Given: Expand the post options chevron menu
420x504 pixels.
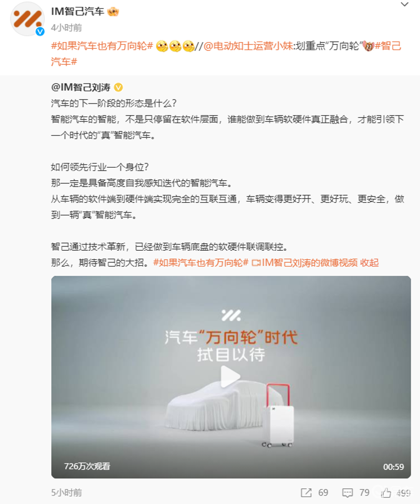Looking at the screenshot, I should [405, 5].
